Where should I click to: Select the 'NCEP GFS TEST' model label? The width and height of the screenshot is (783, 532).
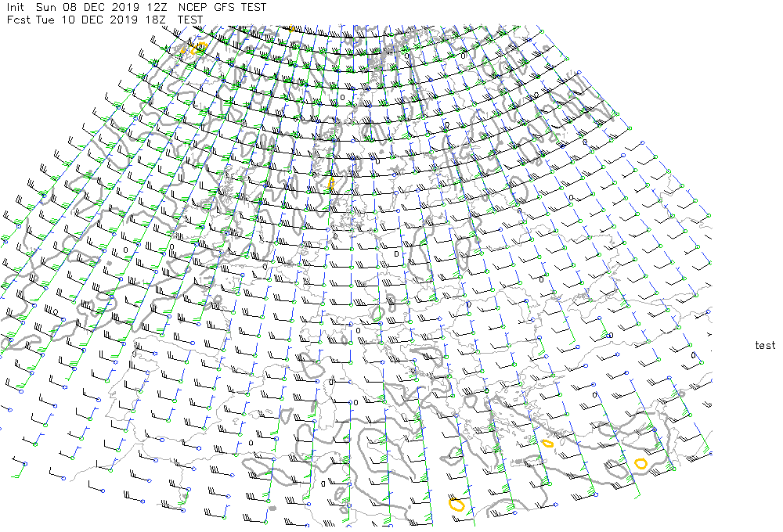point(222,8)
